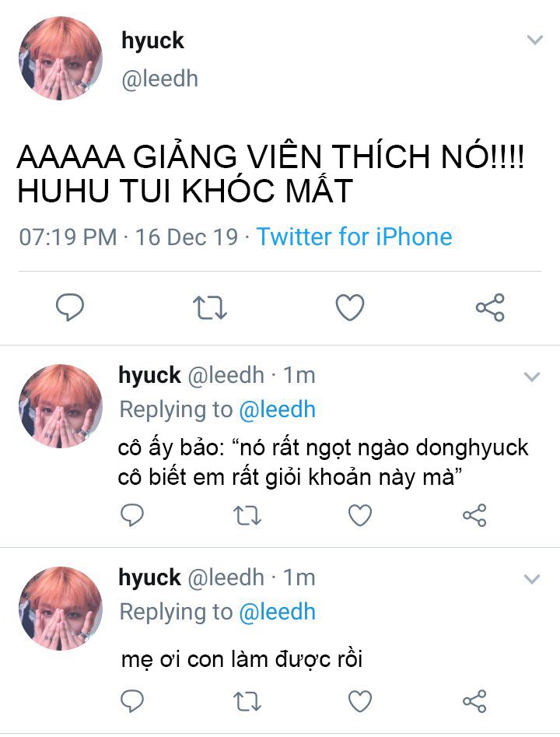
Task: Open the 'Twitter for iPhone' source link
Action: click(354, 237)
